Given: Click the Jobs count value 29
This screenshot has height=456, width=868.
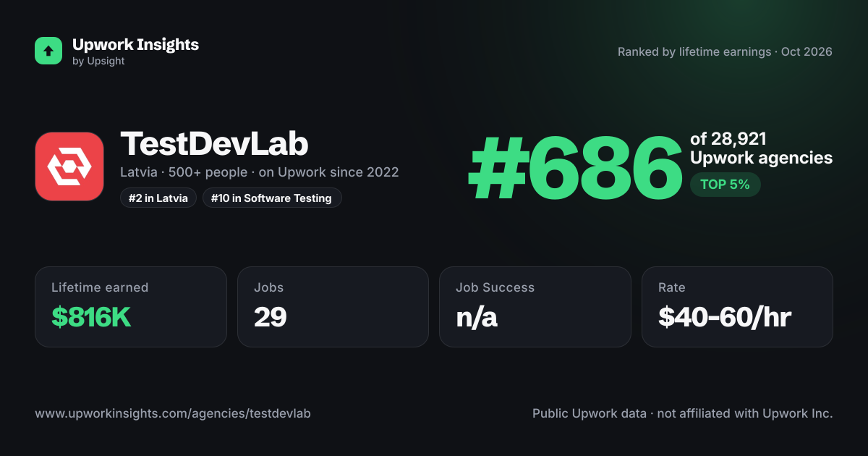Looking at the screenshot, I should point(271,317).
